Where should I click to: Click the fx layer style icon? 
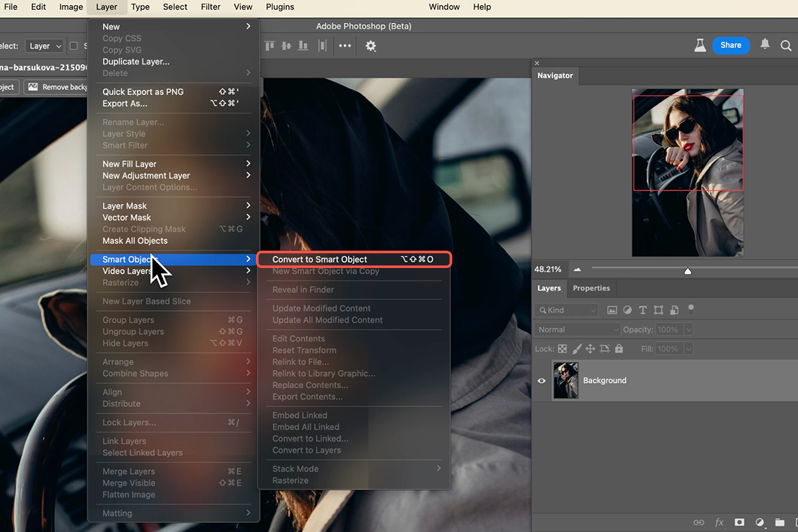tap(719, 523)
